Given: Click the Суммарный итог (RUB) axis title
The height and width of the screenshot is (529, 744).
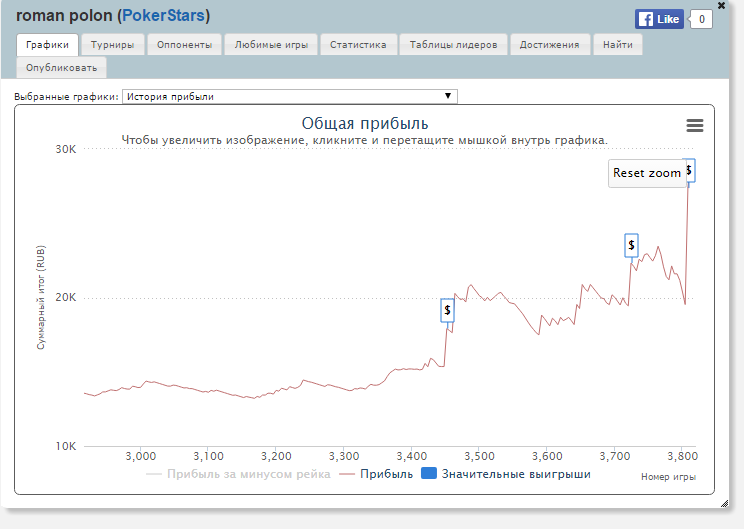Looking at the screenshot, I should point(41,297).
